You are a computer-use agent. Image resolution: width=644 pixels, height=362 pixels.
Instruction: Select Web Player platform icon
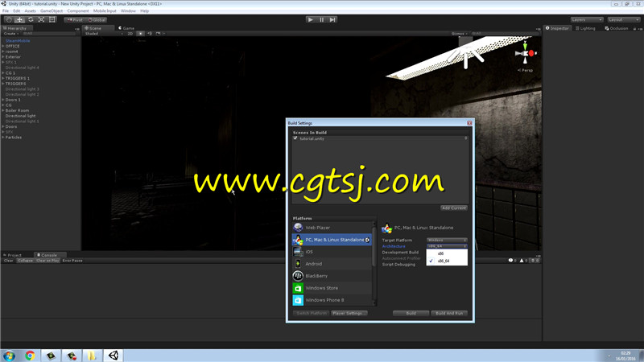pos(298,228)
